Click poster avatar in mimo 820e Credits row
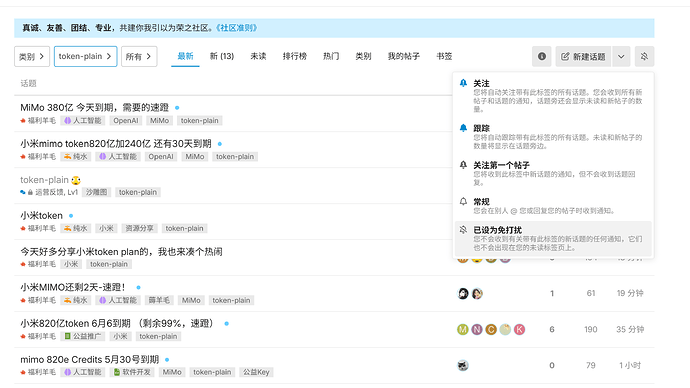Image resolution: width=690 pixels, height=388 pixels. [462, 366]
